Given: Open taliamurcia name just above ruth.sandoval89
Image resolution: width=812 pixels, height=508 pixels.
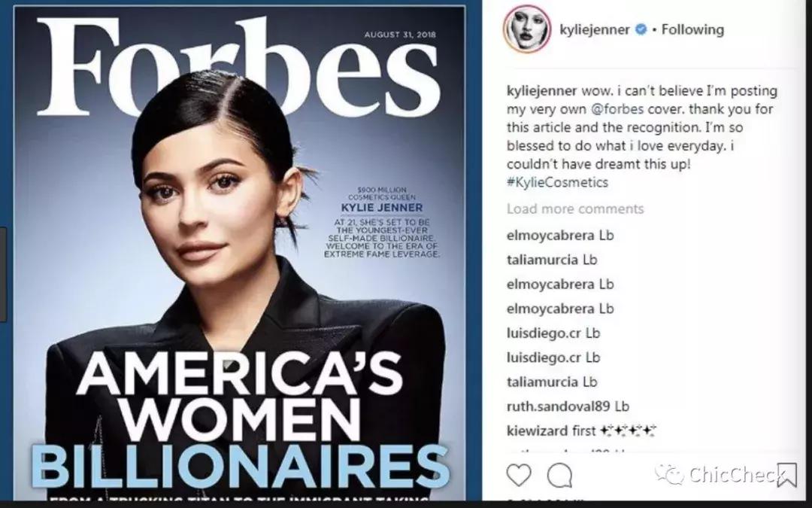Looking at the screenshot, I should pos(542,382).
